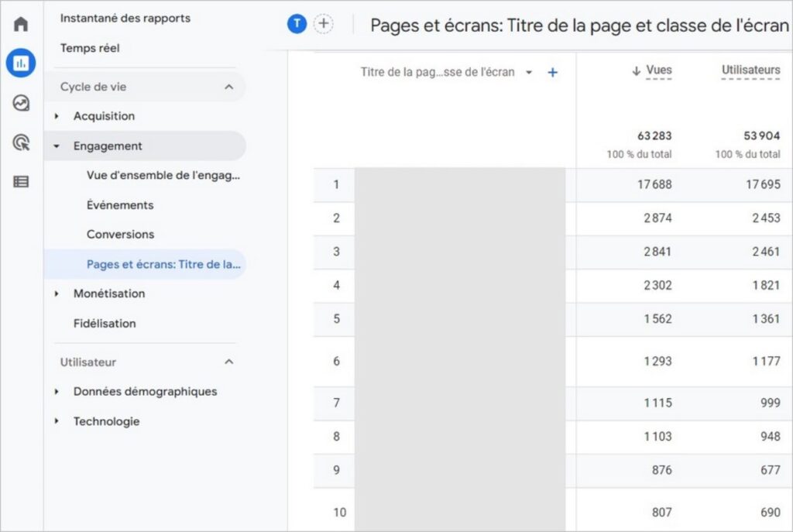
Task: Open the Explore icon in sidebar
Action: [21, 103]
